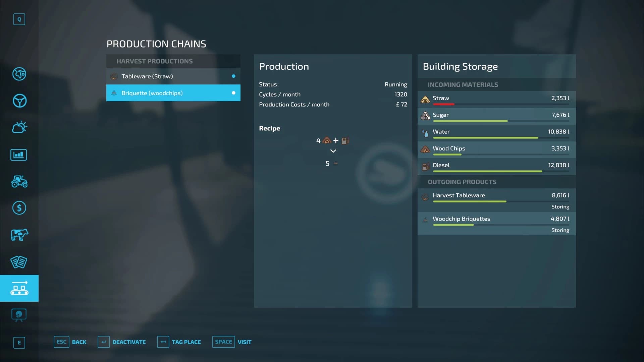Toggle the Briquette (woodchips) active status dot
Viewport: 644px width, 362px height.
point(233,93)
